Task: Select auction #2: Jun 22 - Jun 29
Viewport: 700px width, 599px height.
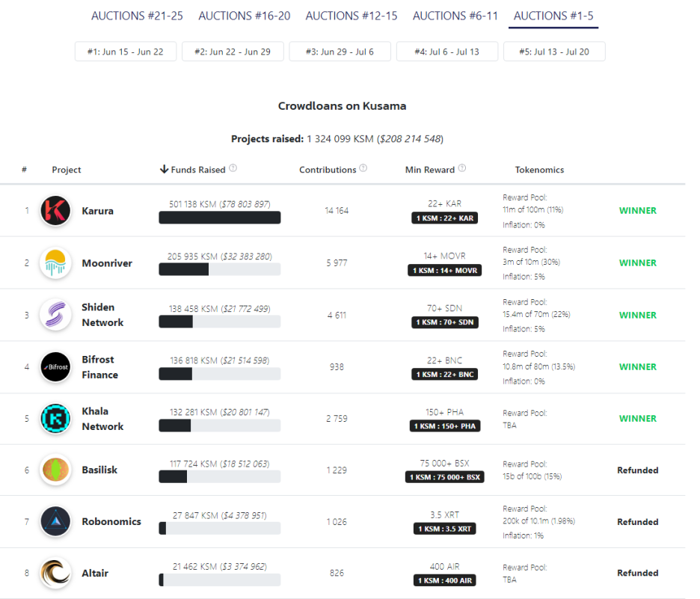Action: [233, 52]
